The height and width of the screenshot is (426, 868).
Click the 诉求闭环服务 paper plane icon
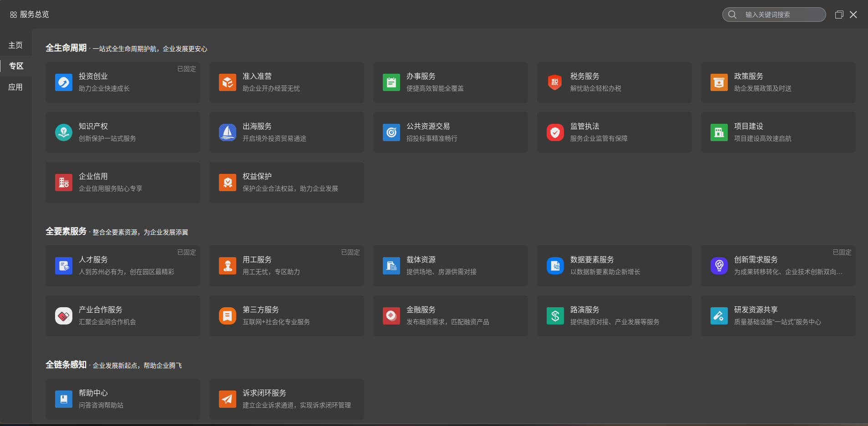click(228, 399)
